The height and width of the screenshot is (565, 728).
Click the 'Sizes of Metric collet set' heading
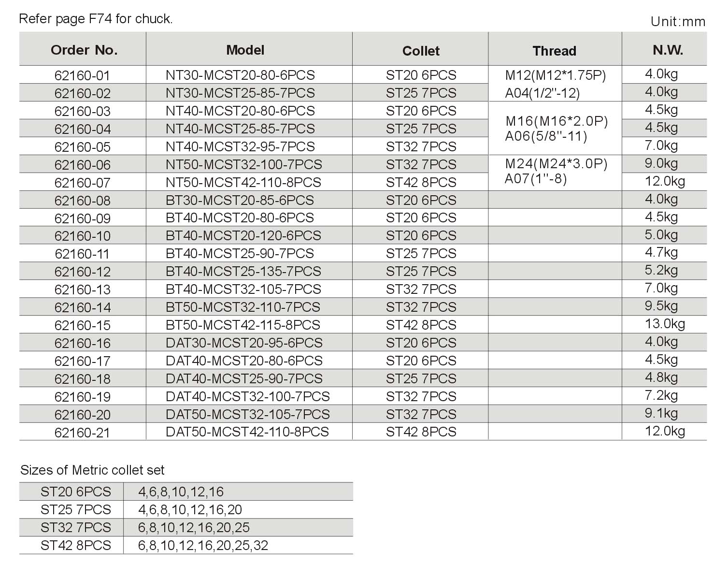tap(92, 470)
